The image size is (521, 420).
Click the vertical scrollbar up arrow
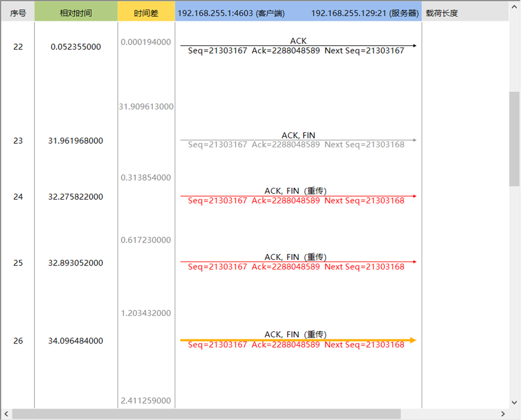click(x=514, y=6)
